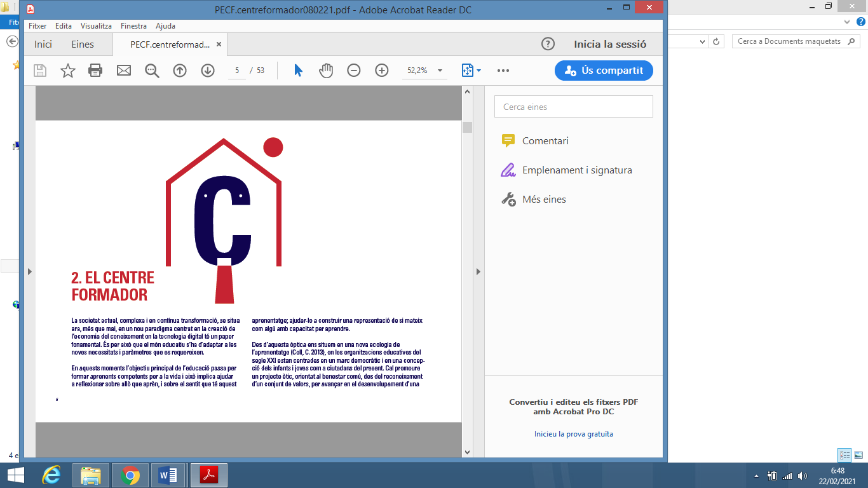
Task: Click the Ús compartit button
Action: click(x=604, y=71)
